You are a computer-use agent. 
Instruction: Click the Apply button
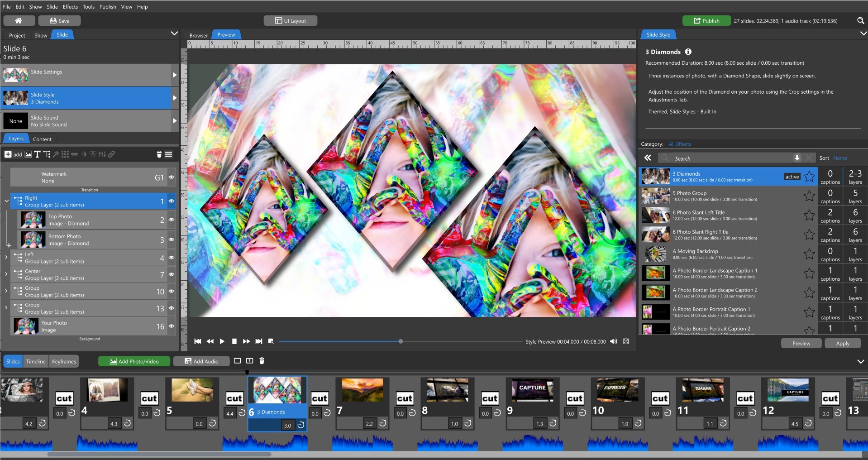[842, 343]
